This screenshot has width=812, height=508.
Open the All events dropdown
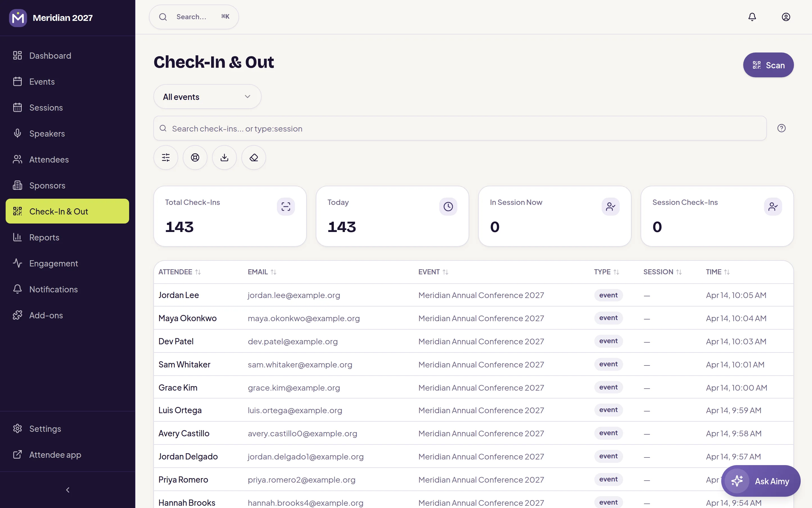(207, 97)
